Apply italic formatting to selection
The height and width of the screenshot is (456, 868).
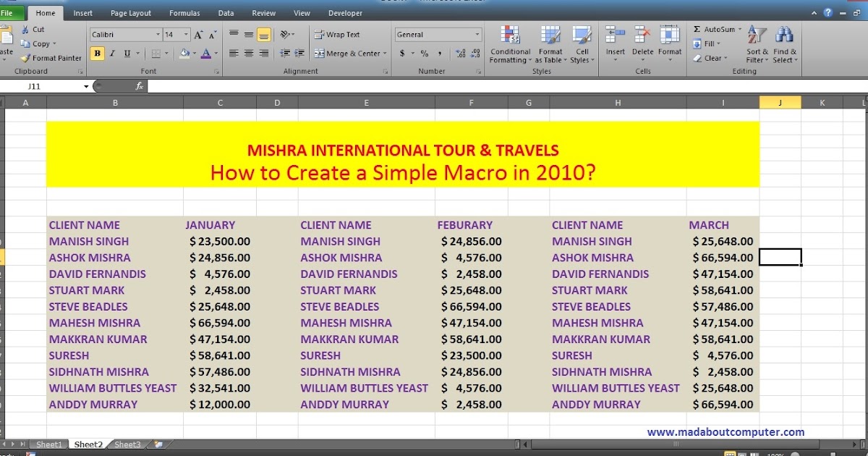[111, 53]
